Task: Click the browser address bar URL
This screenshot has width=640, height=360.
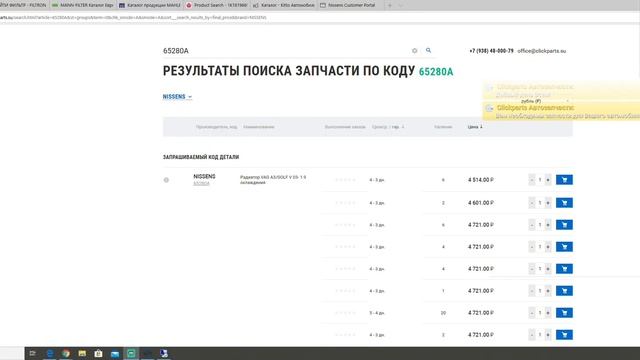Action: coord(133,18)
